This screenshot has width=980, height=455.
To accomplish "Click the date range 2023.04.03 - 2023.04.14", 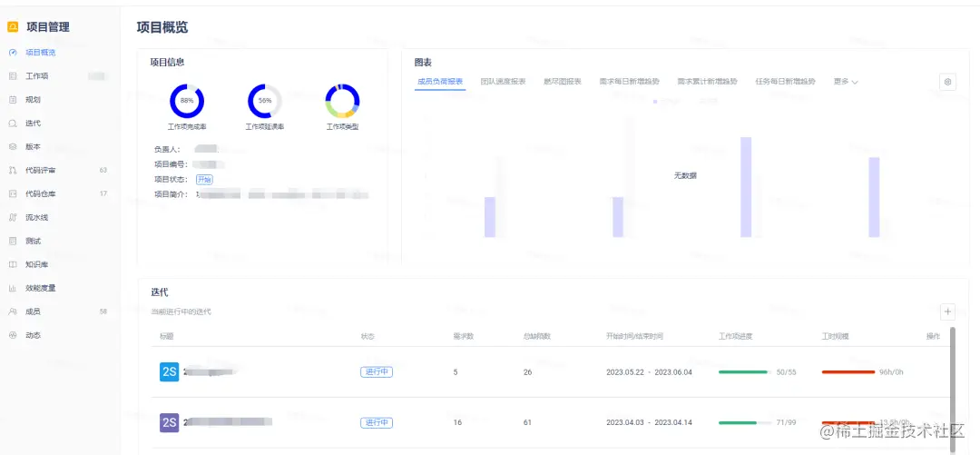I will click(x=650, y=422).
